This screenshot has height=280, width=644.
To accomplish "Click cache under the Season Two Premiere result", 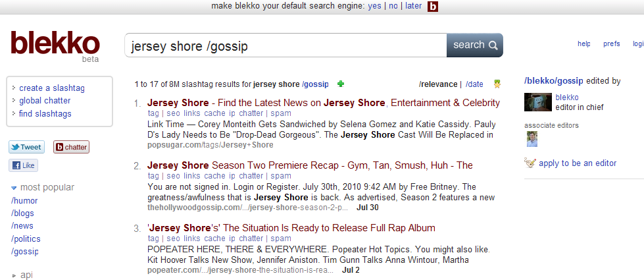I will 214,175.
